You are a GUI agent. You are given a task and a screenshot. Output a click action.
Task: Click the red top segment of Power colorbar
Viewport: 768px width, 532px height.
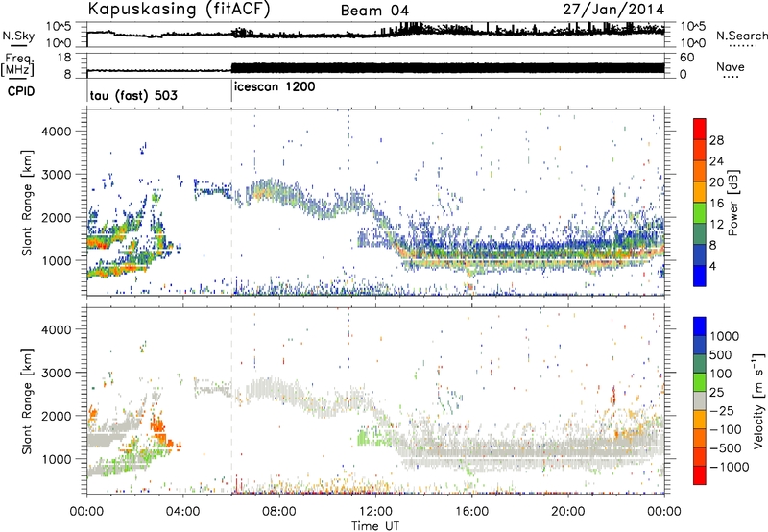[700, 129]
